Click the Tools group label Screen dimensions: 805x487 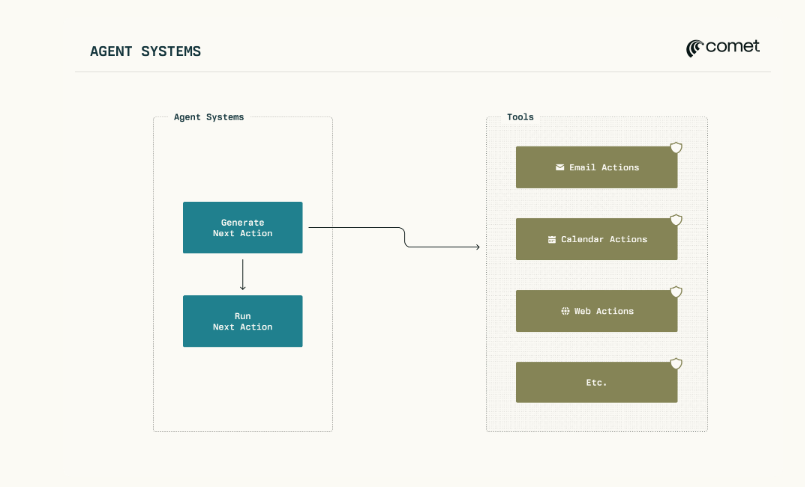click(x=520, y=117)
